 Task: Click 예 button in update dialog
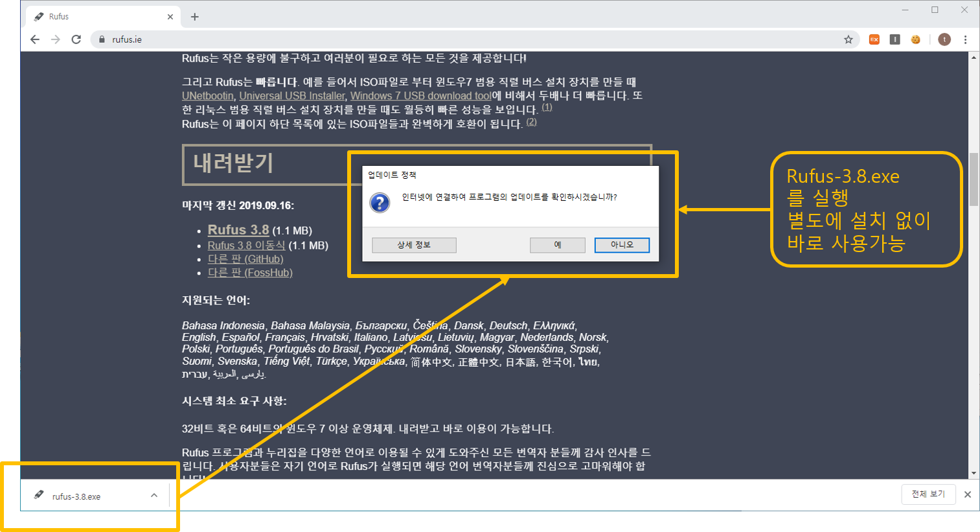click(x=558, y=245)
